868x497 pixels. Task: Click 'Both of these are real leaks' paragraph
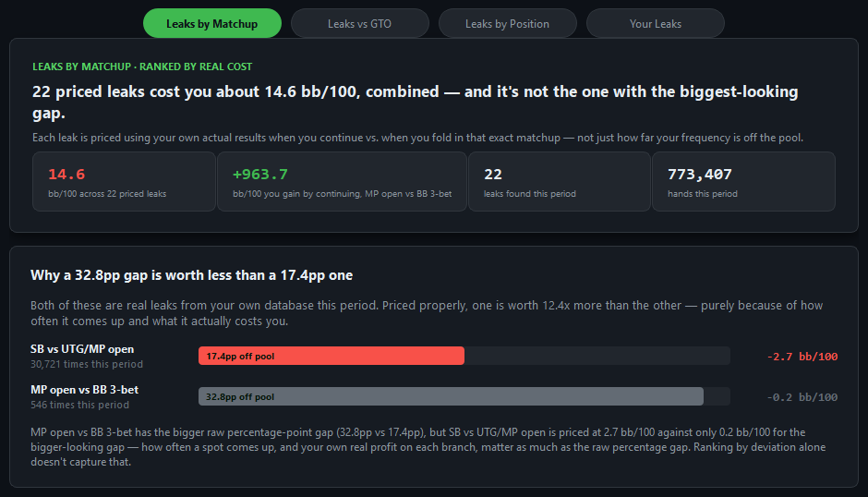(x=427, y=313)
